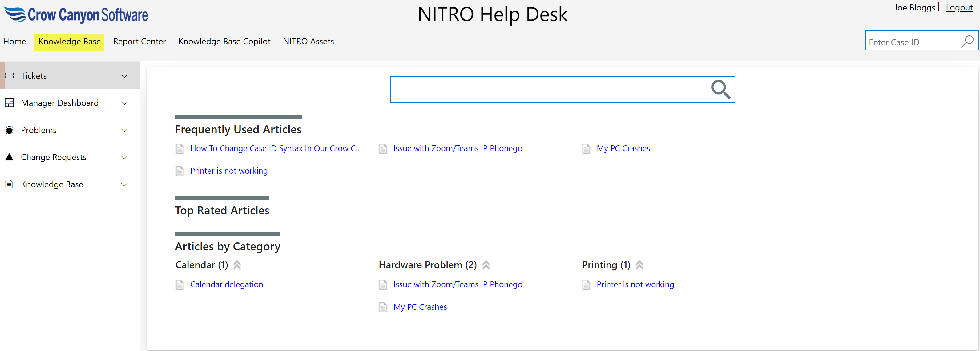Collapse the Hardware Problem category
Image resolution: width=980 pixels, height=351 pixels.
click(486, 265)
